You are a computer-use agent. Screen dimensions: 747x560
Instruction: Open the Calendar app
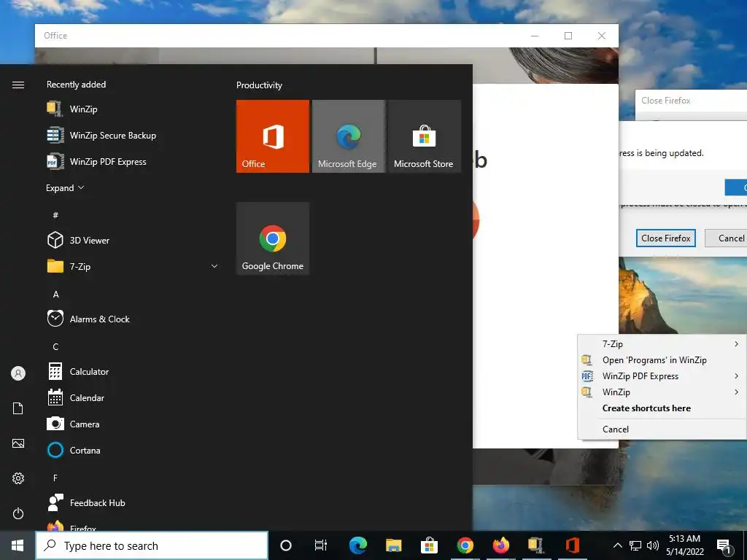133,397
